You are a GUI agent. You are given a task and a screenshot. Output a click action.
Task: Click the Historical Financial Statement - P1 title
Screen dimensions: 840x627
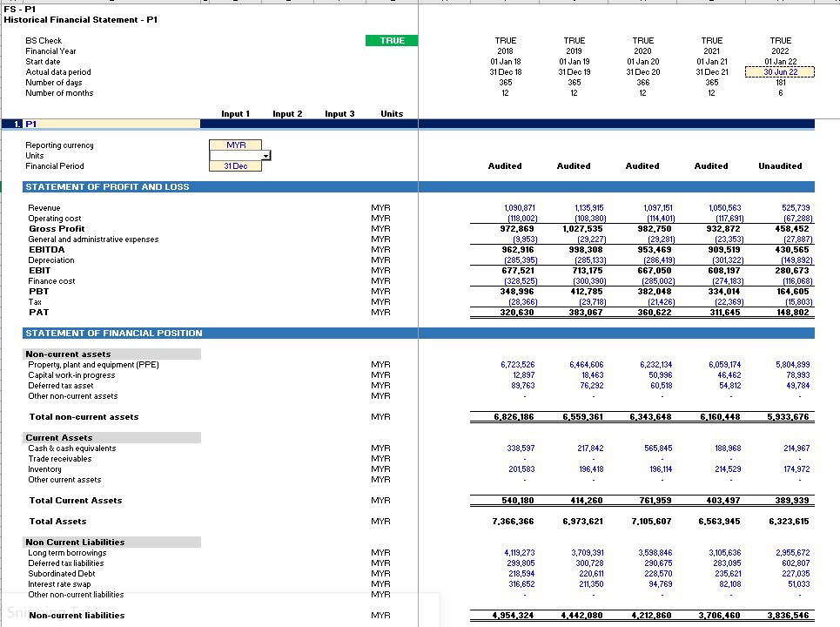pyautogui.click(x=80, y=20)
